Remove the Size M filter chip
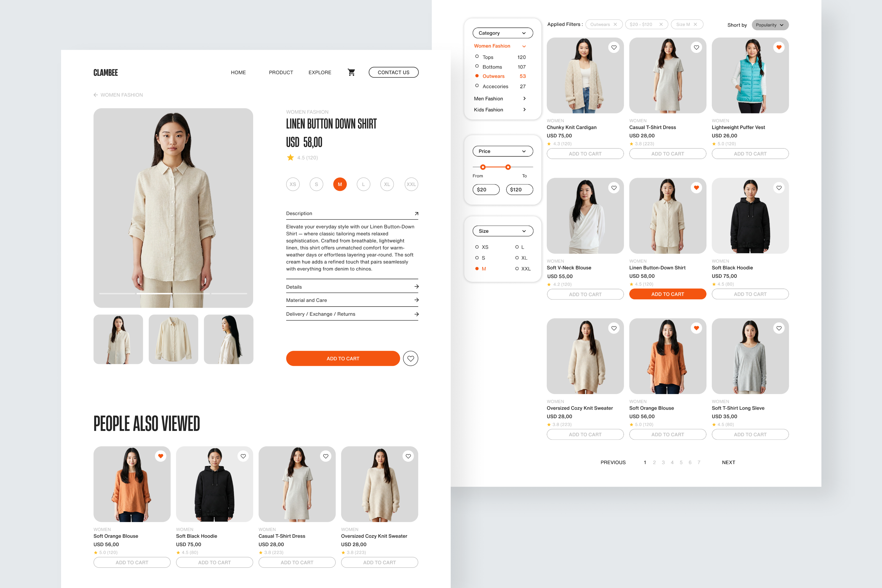This screenshot has width=882, height=588. point(695,25)
